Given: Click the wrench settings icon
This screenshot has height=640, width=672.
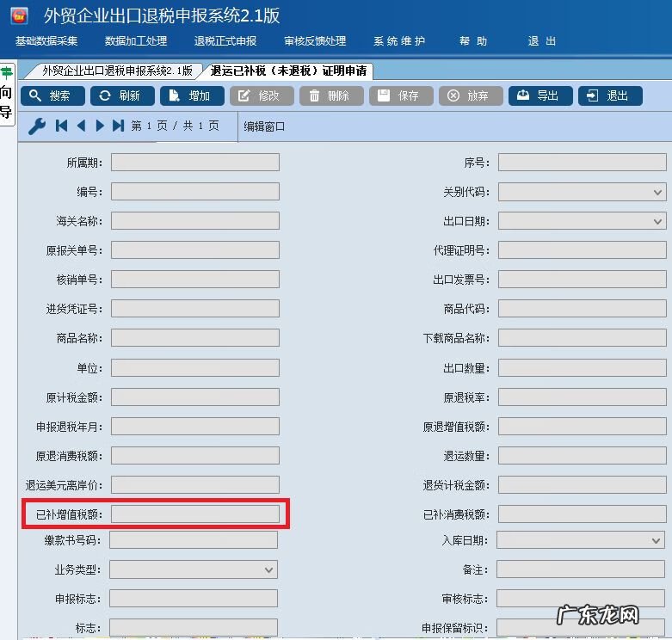Looking at the screenshot, I should 37,126.
